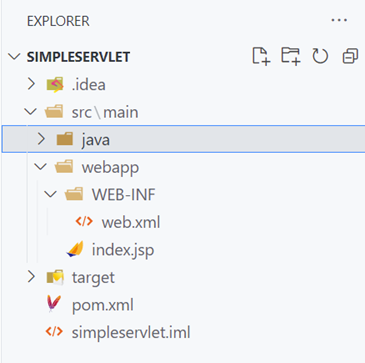
Task: Collapse the WEB-INF folder chevron
Action: click(51, 194)
